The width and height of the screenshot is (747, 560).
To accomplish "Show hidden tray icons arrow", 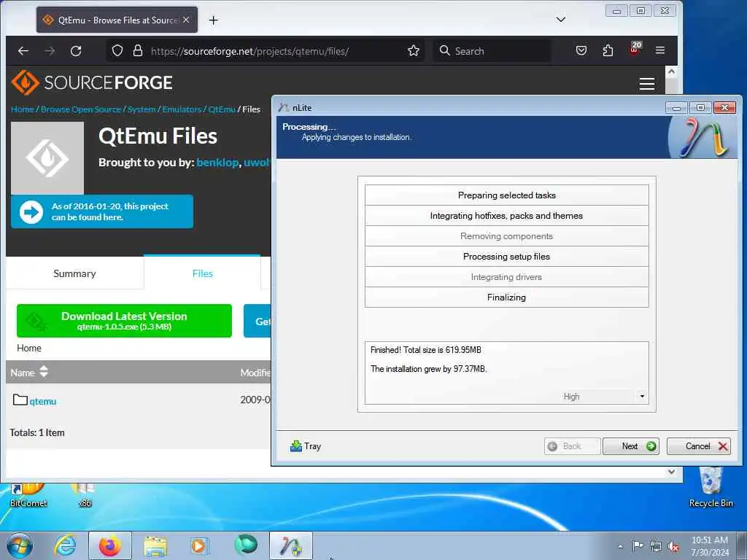I will tap(620, 546).
